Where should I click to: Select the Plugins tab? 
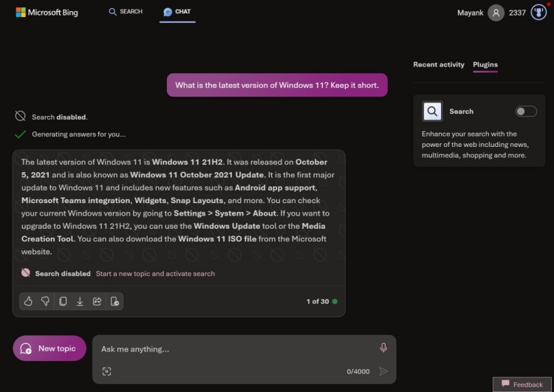(485, 65)
